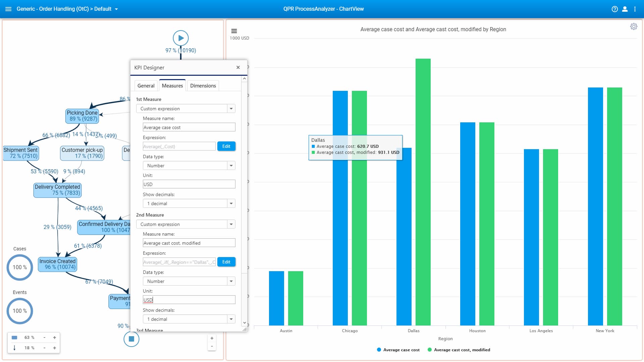The height and width of the screenshot is (362, 644).
Task: Click Edit button for 2nd Measure expression
Action: (226, 262)
